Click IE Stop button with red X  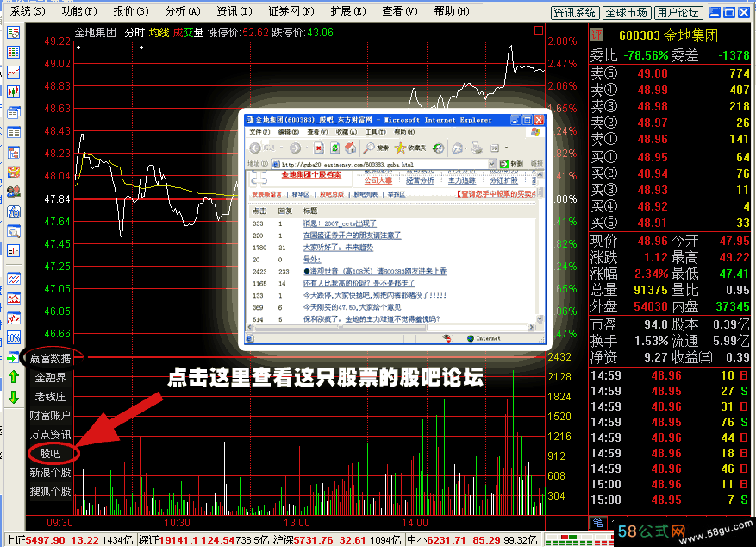(x=318, y=148)
